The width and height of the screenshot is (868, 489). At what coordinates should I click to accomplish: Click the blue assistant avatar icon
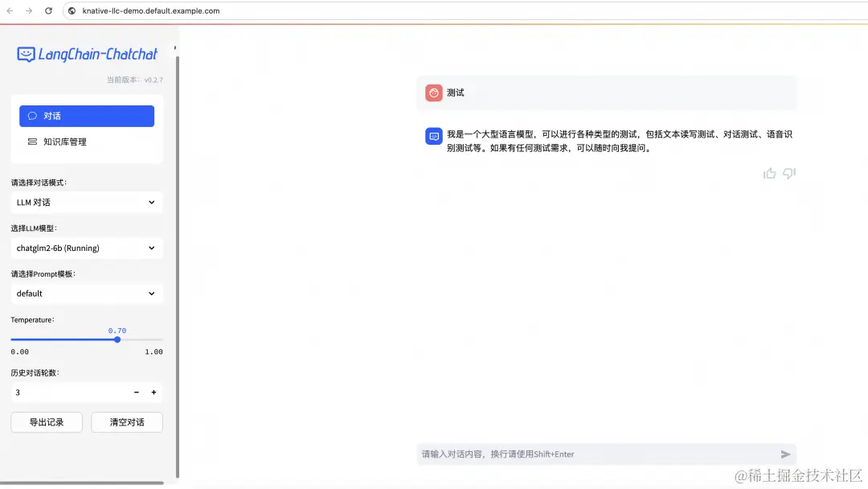[433, 136]
